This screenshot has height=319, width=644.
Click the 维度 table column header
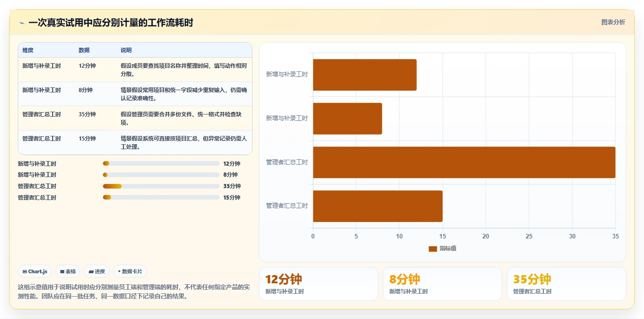pyautogui.click(x=28, y=50)
